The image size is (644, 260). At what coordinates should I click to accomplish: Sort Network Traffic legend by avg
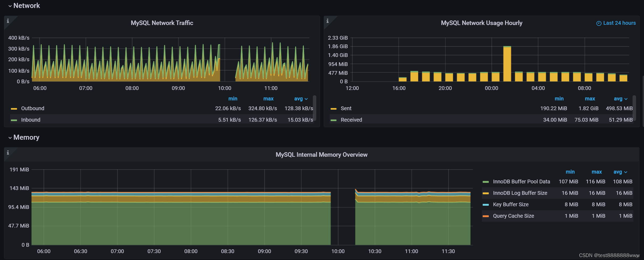(x=301, y=99)
